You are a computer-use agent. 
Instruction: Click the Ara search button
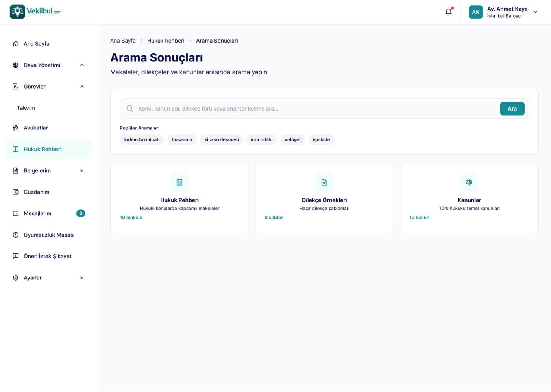512,109
